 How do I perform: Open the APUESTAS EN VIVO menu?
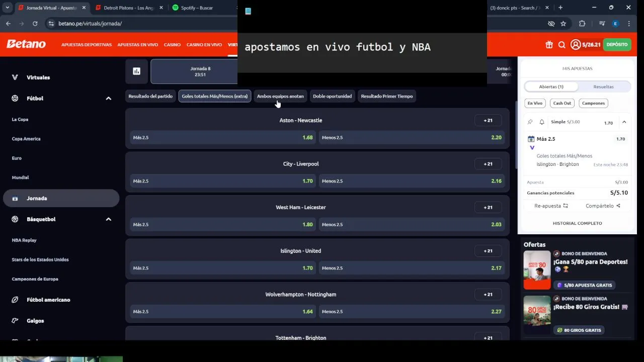click(138, 45)
